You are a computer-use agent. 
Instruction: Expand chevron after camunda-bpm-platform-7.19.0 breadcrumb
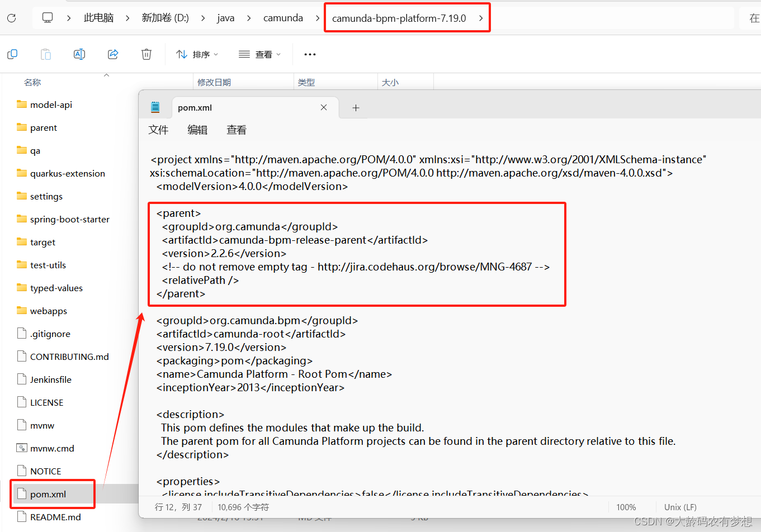tap(481, 18)
